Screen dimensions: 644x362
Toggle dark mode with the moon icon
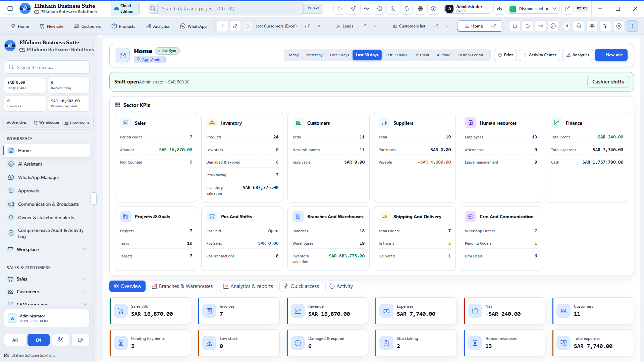coord(393,9)
